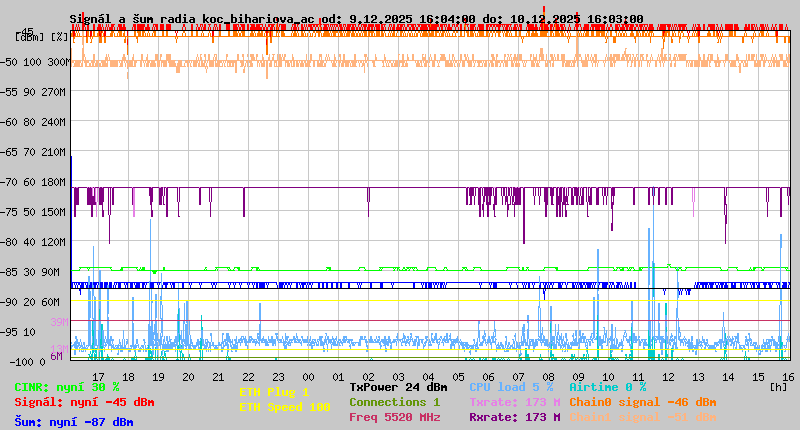Click the purple '6M' axis marker
The width and height of the screenshot is (800, 430).
tap(56, 356)
